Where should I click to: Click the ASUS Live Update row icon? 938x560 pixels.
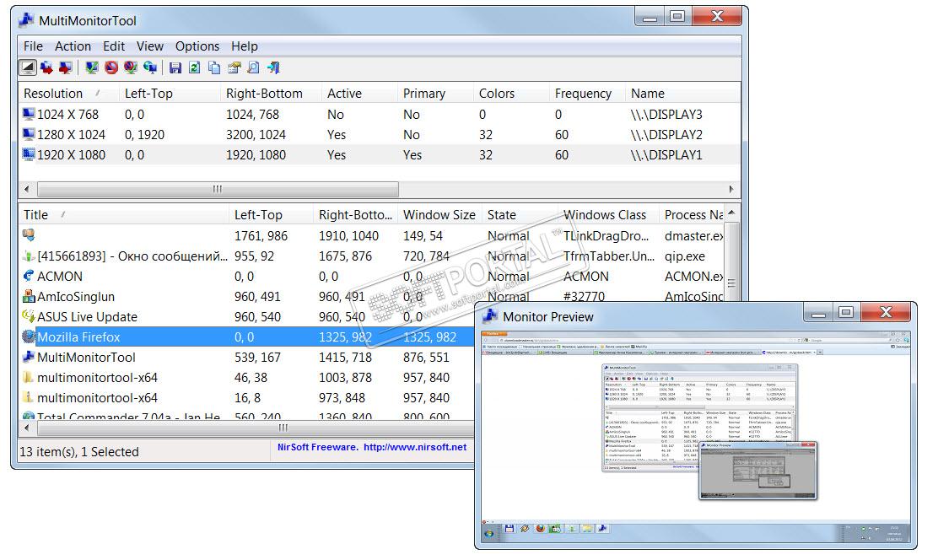(x=28, y=316)
